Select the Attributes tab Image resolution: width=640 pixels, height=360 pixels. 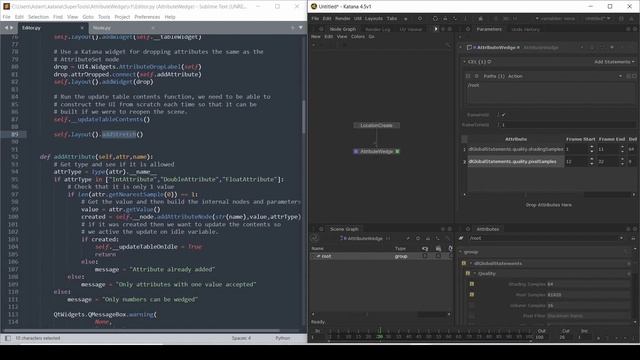[488, 229]
